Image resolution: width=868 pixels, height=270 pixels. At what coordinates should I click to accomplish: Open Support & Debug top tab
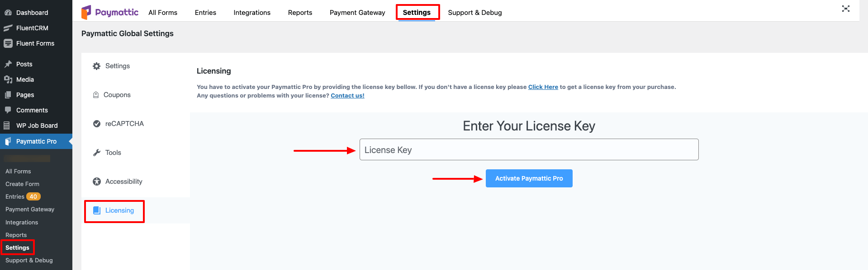click(x=475, y=13)
